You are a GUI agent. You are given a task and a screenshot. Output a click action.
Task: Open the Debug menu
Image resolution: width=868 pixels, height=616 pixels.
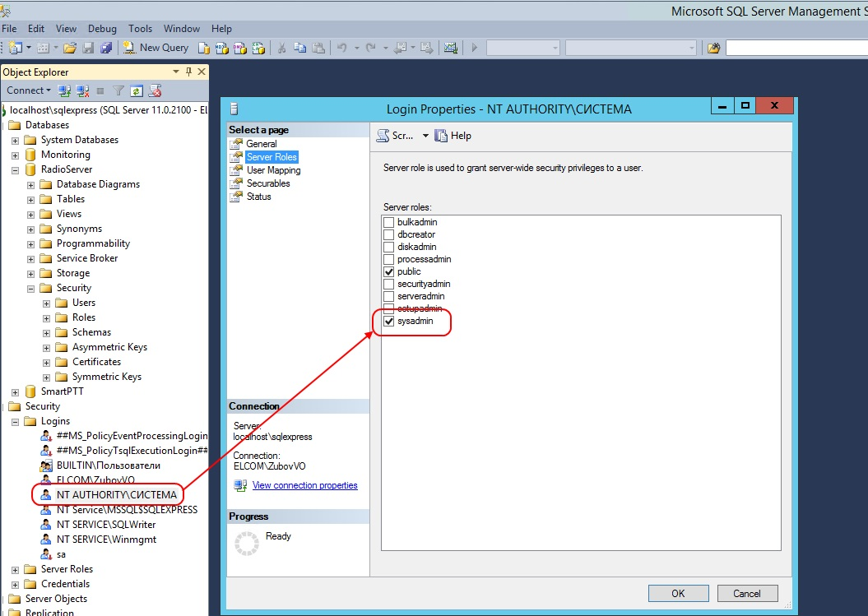click(102, 29)
